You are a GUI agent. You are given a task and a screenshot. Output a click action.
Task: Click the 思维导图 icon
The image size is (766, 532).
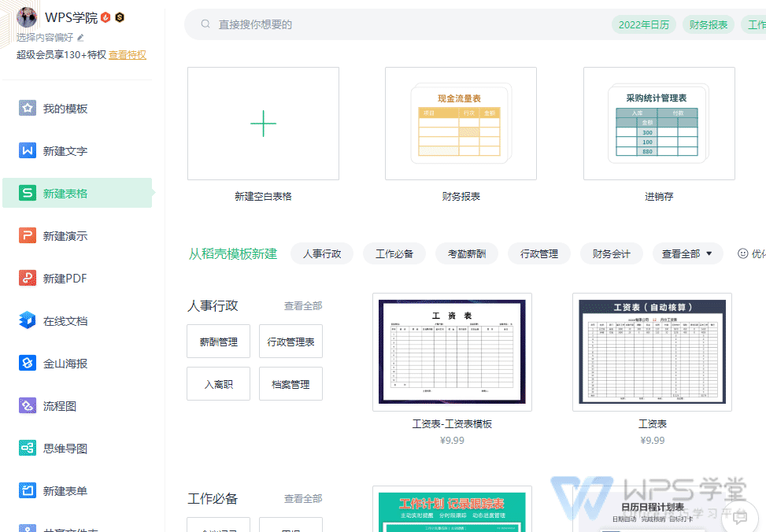click(x=28, y=448)
